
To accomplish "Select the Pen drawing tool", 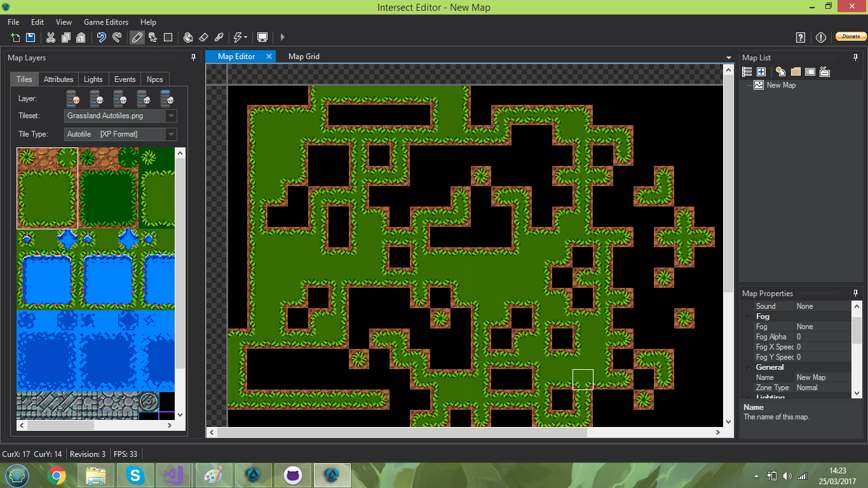I will [137, 37].
